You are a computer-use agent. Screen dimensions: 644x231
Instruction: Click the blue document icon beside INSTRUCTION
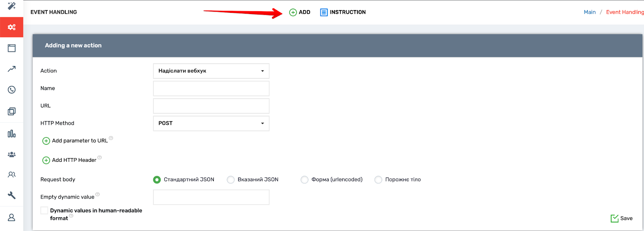[x=324, y=12]
